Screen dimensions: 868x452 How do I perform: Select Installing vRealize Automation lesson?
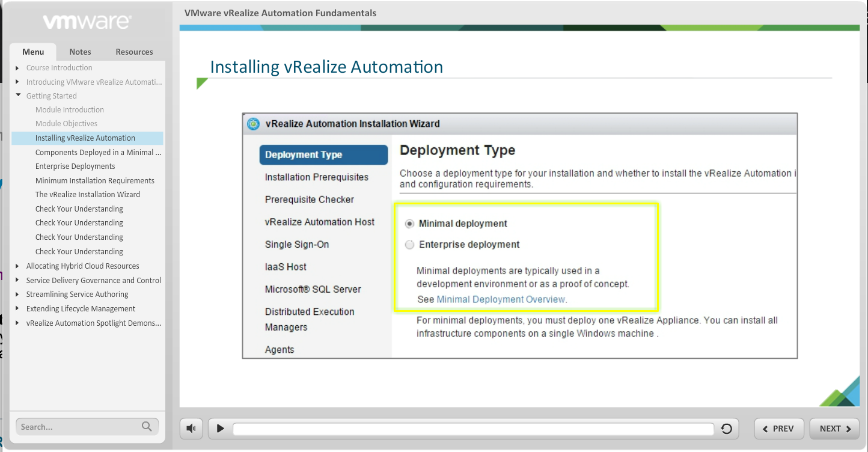87,138
